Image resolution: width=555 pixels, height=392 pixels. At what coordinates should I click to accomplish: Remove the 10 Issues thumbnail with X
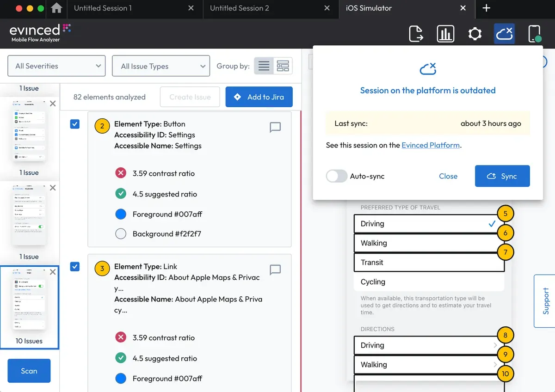[x=53, y=272]
